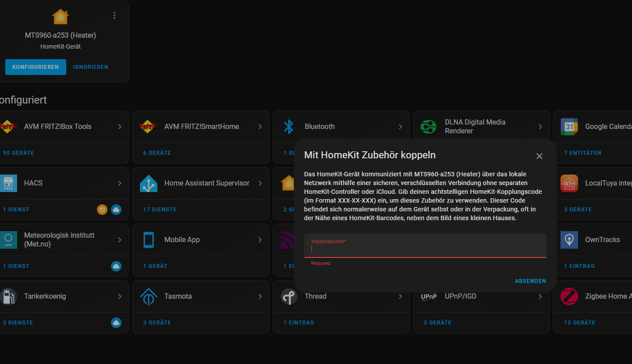This screenshot has width=632, height=364.
Task: Click the HACS store icon
Action: click(x=8, y=183)
